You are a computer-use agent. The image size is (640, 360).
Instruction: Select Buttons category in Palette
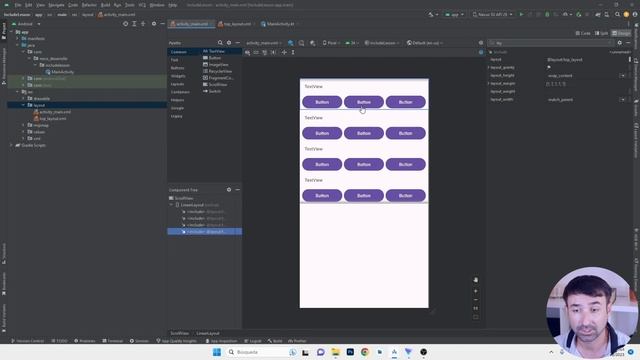(178, 68)
